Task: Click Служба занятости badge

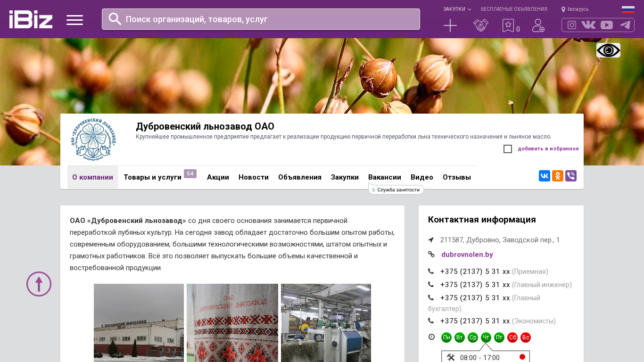Action: [x=396, y=189]
